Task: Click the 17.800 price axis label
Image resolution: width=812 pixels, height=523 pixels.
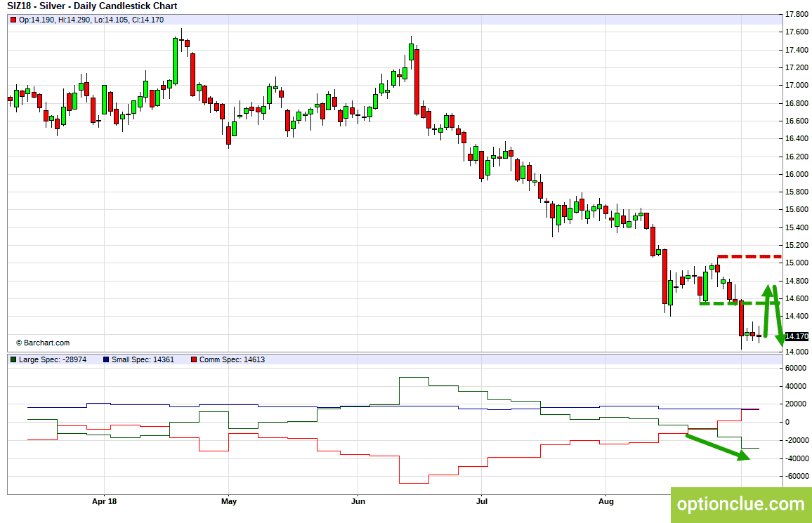Action: coord(797,15)
